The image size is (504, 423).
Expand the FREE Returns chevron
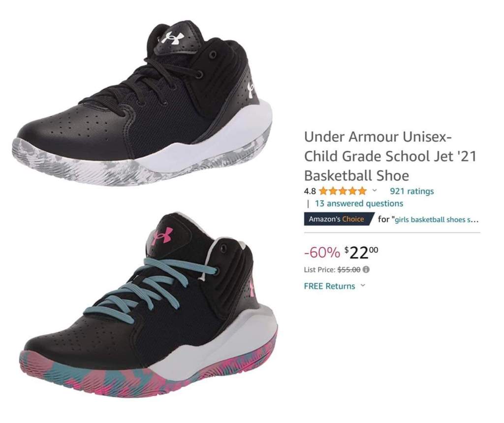[x=363, y=285]
